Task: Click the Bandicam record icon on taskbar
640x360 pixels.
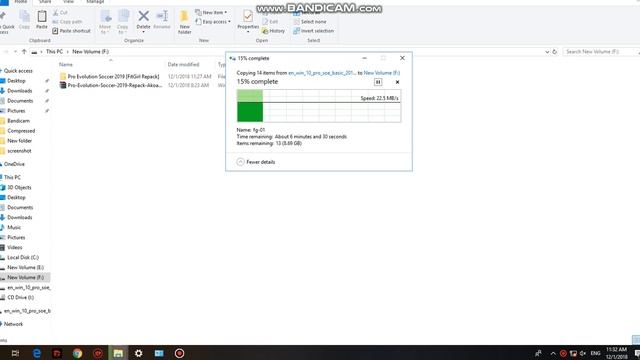Action: click(x=179, y=353)
